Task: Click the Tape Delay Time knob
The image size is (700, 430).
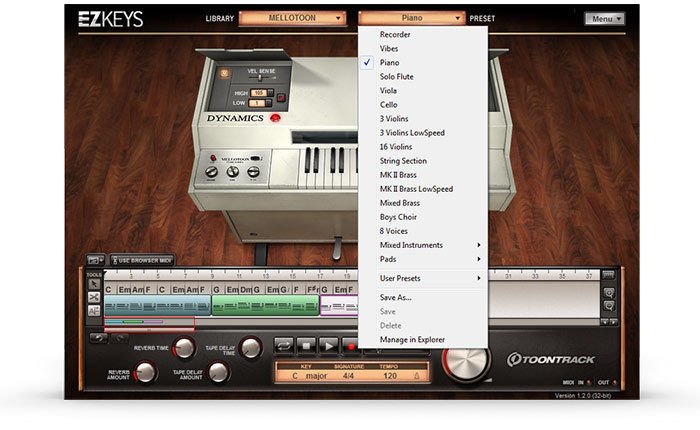Action: pyautogui.click(x=250, y=348)
